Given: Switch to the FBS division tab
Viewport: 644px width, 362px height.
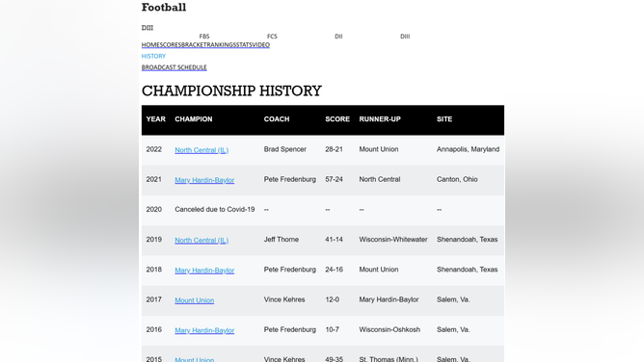Looking at the screenshot, I should [x=204, y=37].
